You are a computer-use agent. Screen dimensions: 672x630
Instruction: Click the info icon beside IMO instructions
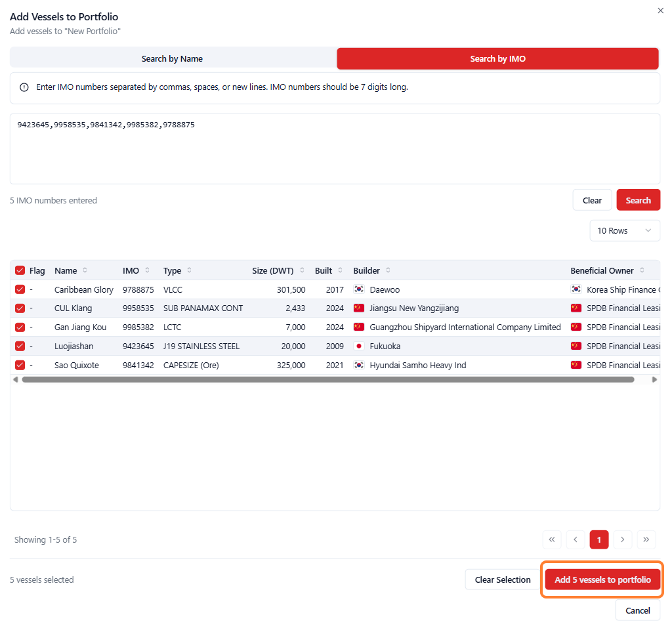click(24, 87)
